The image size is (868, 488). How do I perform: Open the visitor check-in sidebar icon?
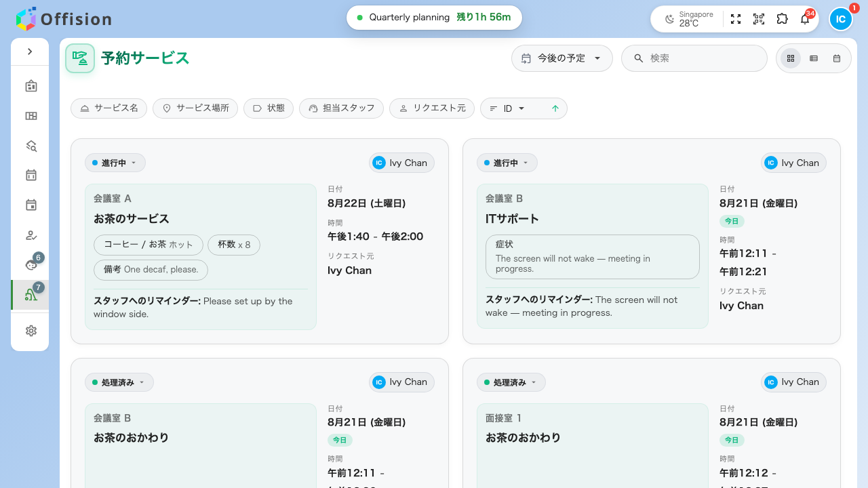point(31,235)
